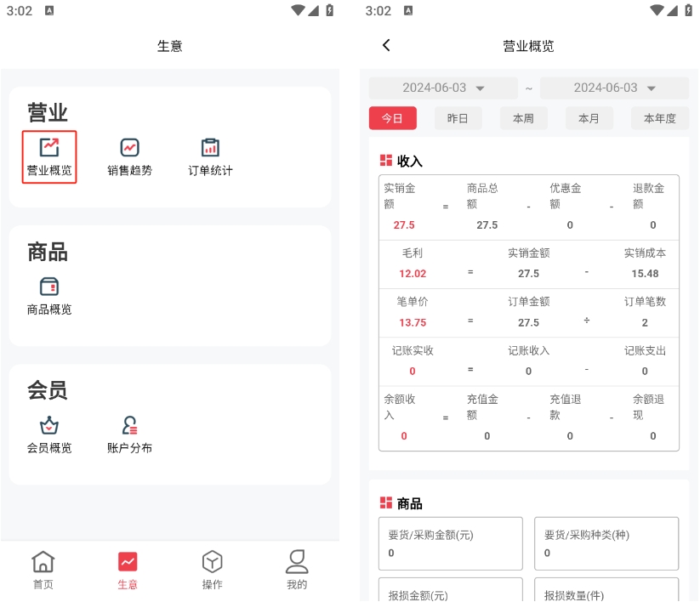
Task: Tap the 要货/采购金额(元) card
Action: [450, 543]
